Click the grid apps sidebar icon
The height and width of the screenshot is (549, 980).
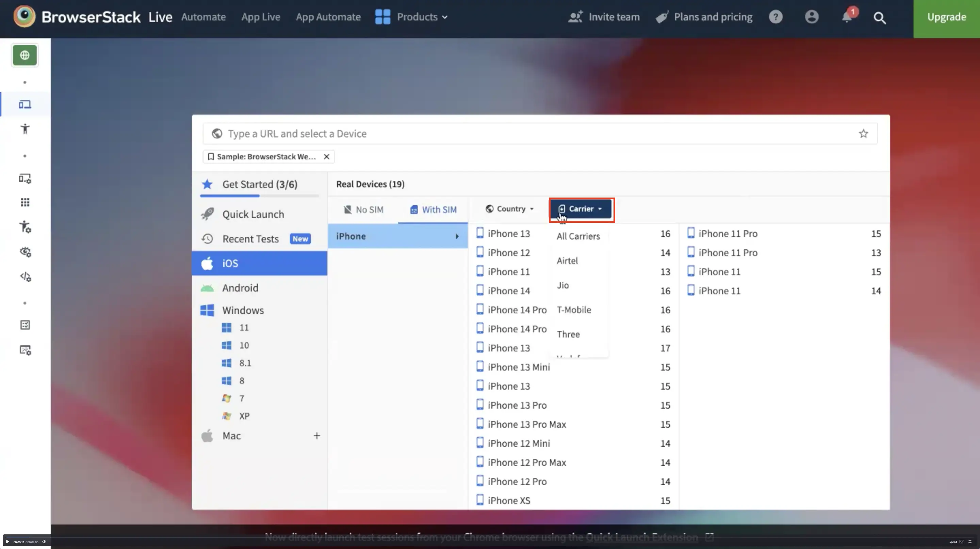click(x=25, y=202)
